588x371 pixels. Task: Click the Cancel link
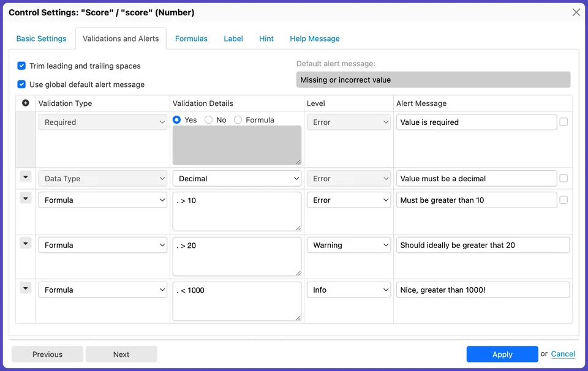[563, 354]
